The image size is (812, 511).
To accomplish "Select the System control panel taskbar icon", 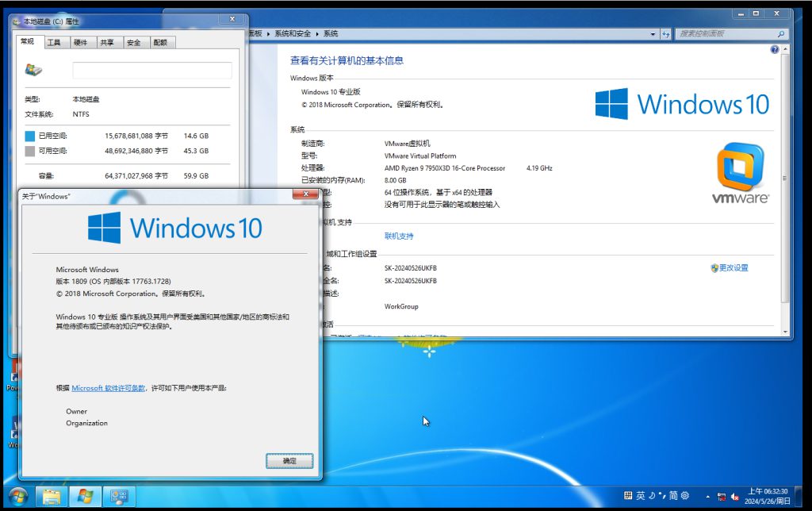I will pyautogui.click(x=119, y=497).
